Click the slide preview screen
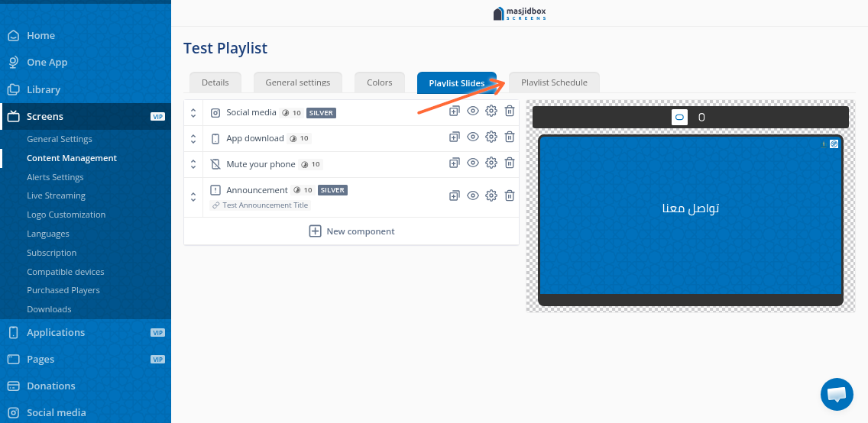The height and width of the screenshot is (423, 868). 690,215
